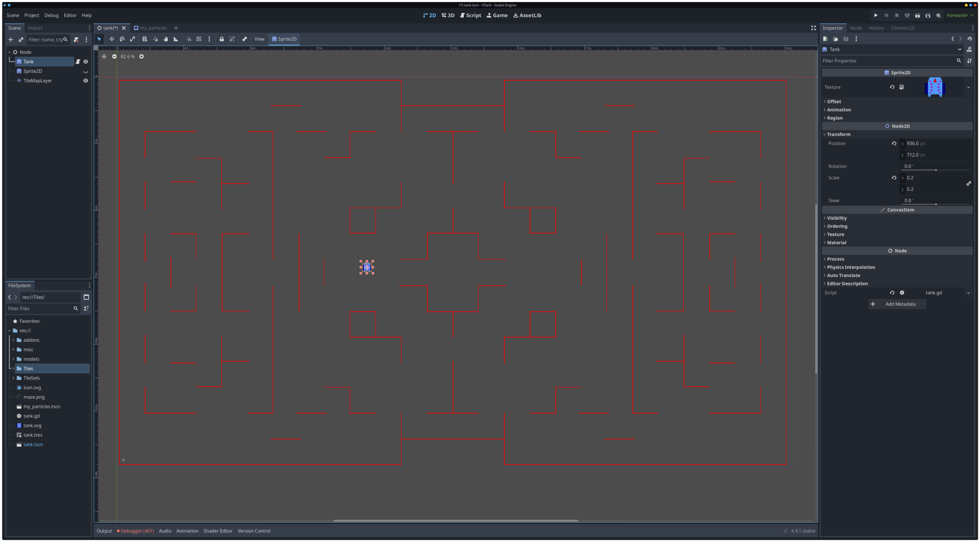The image size is (980, 542).
Task: Expand the Visibility section under CanvasItem
Action: [835, 218]
